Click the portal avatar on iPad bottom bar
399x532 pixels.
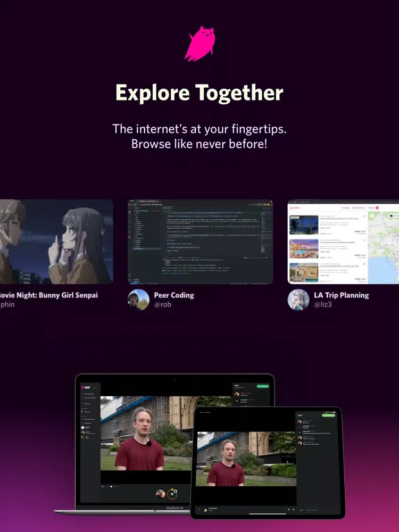pyautogui.click(x=205, y=510)
